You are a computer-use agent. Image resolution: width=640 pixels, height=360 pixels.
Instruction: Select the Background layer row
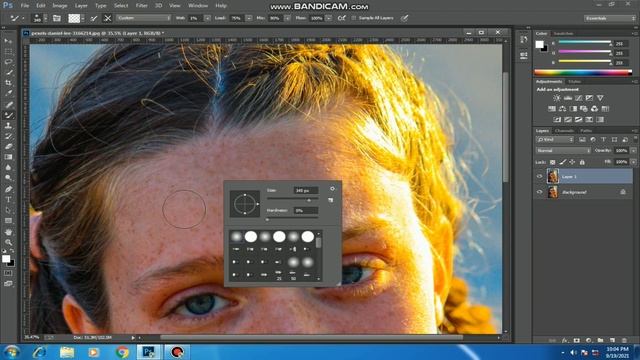click(584, 192)
